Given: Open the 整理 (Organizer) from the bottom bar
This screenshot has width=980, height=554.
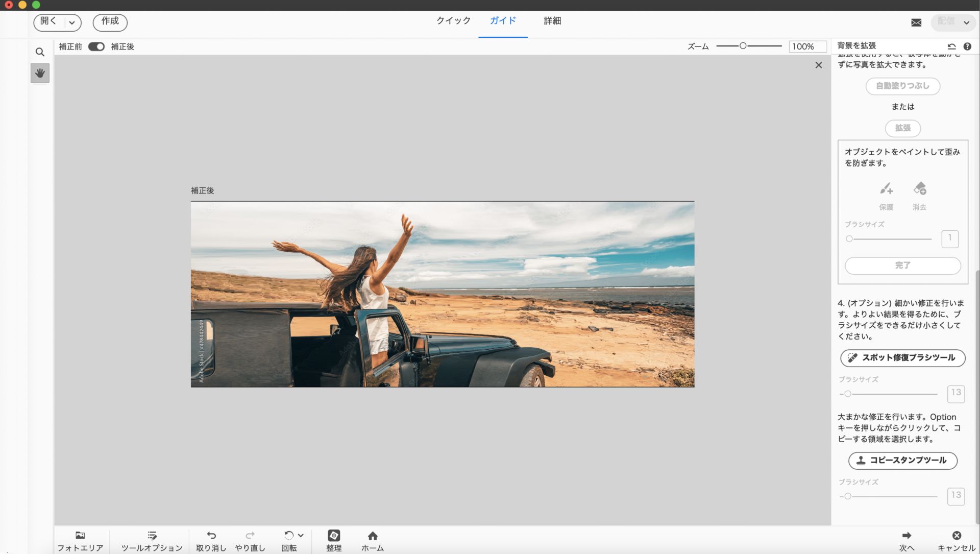Looking at the screenshot, I should point(334,540).
